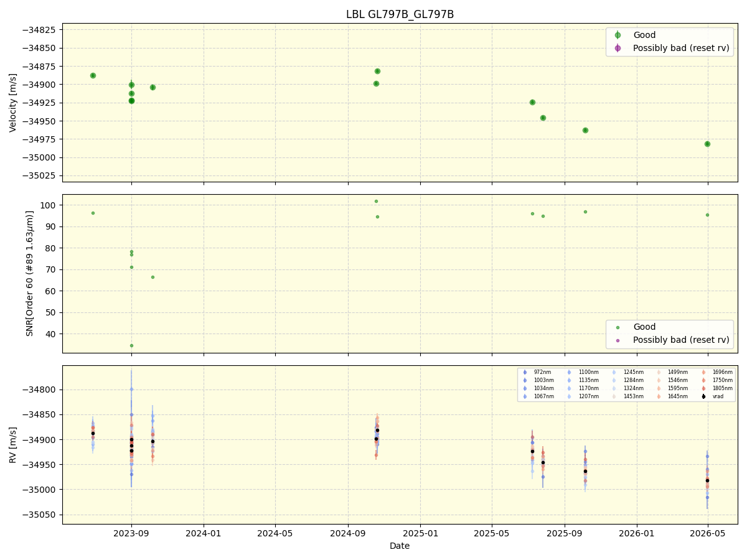Click Possibly bad entry in Velocity panel legend
747x560 pixels.
click(681, 48)
